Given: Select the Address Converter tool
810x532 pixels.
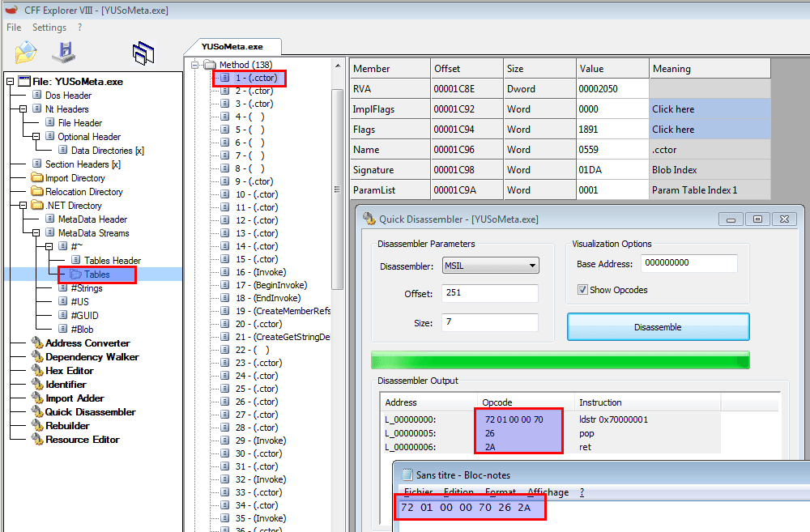Looking at the screenshot, I should click(x=89, y=343).
